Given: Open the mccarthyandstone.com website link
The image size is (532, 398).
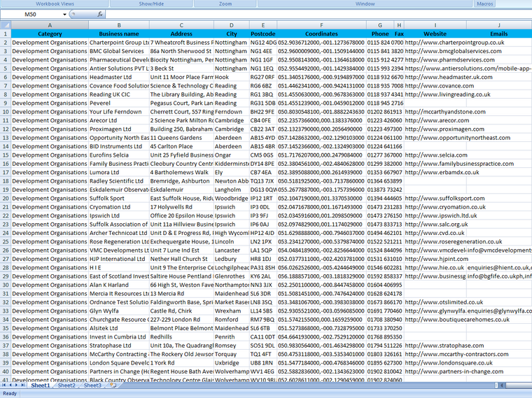Looking at the screenshot, I should pos(445,112).
